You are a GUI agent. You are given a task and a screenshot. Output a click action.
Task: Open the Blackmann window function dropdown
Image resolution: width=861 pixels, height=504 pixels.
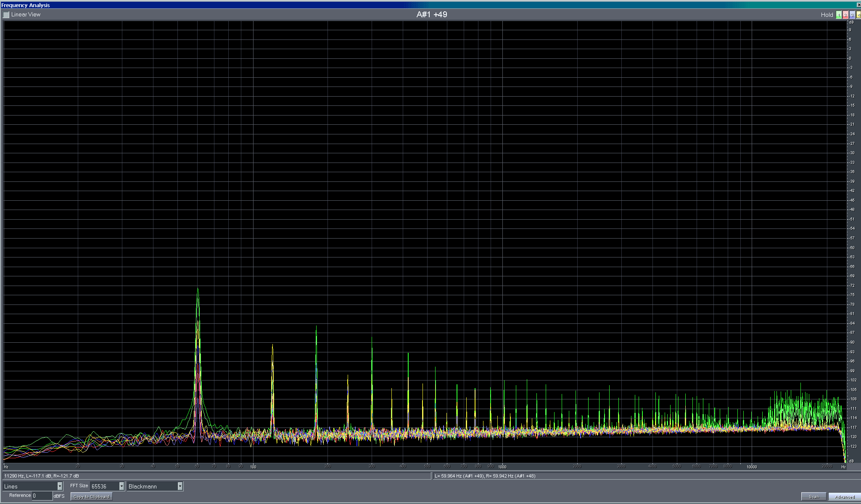coord(180,486)
